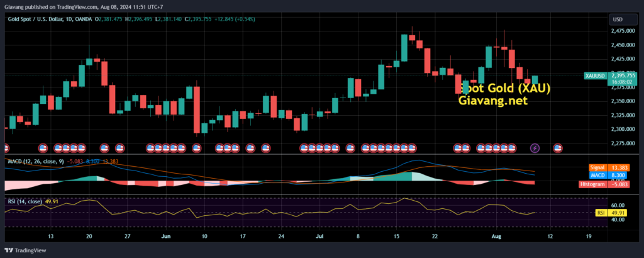Click the 2,475.000 price level on the axis

pyautogui.click(x=621, y=30)
